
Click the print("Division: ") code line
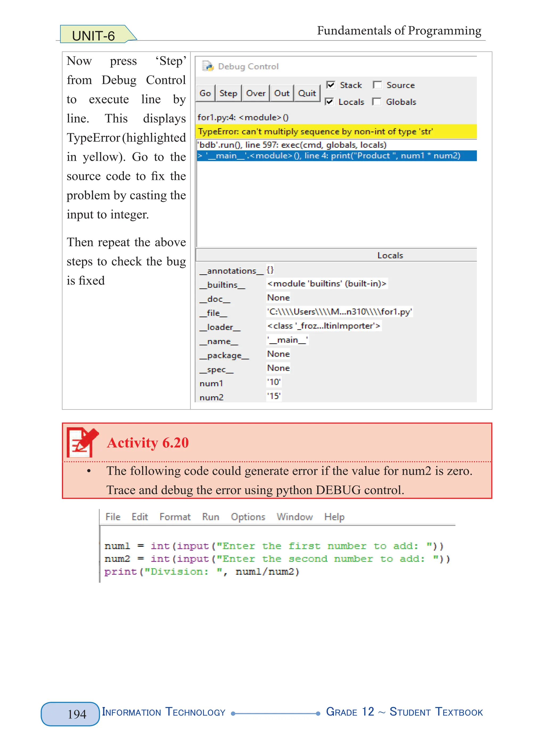202,572
